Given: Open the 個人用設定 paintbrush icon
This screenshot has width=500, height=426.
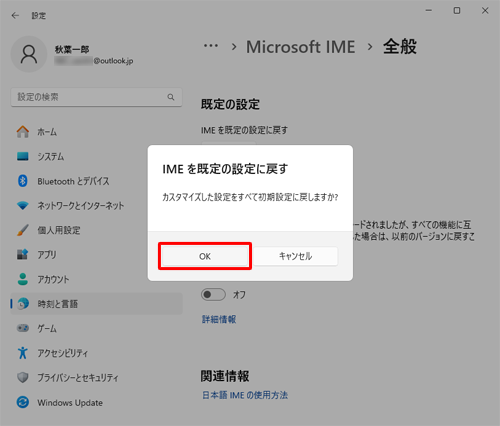Looking at the screenshot, I should [23, 230].
